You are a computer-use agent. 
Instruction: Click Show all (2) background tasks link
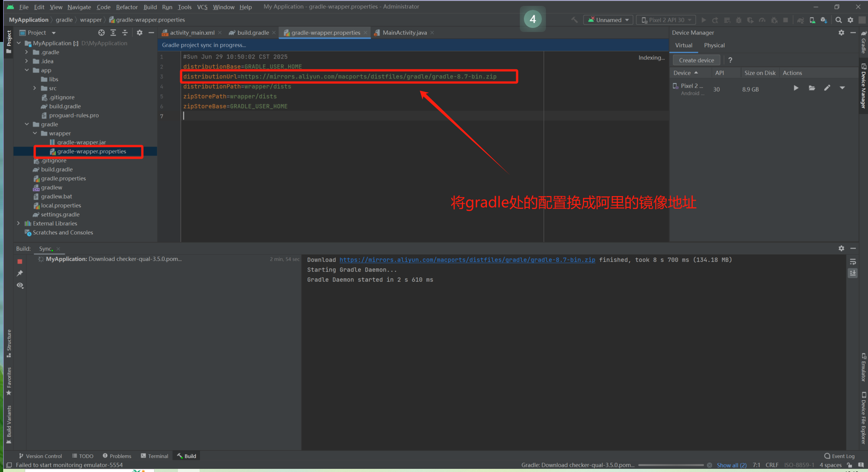point(732,465)
